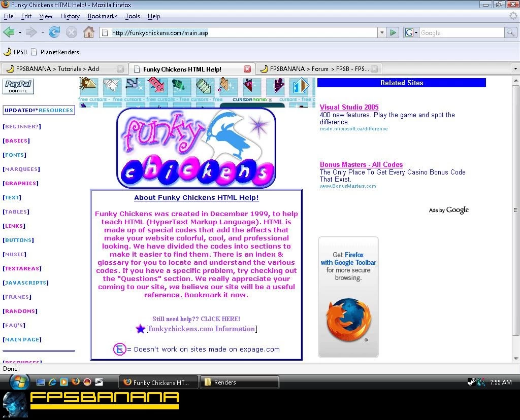The width and height of the screenshot is (520, 420).
Task: Click the Firefox throbber activity icon
Action: pos(513,16)
